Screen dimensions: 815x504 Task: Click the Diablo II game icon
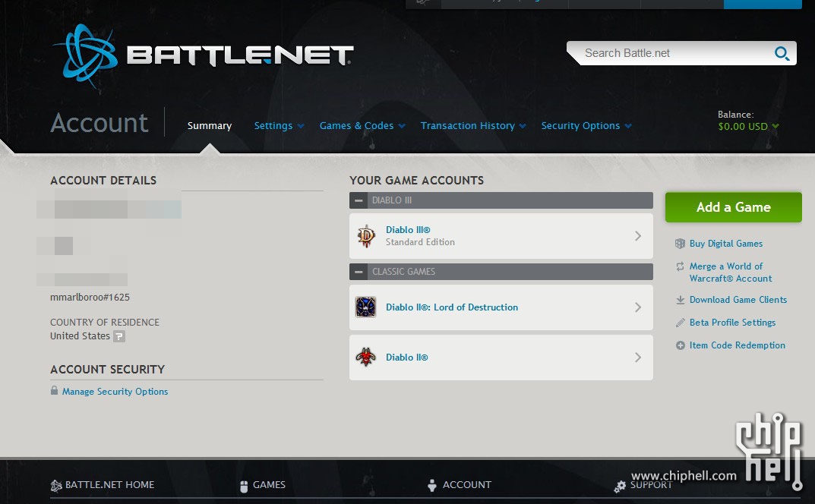coord(366,357)
